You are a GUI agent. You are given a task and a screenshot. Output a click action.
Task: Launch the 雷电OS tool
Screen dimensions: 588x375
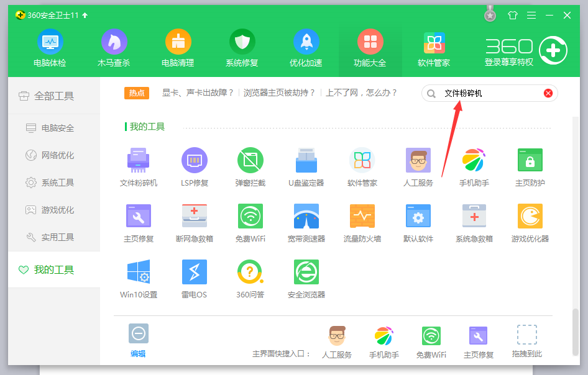pos(195,279)
